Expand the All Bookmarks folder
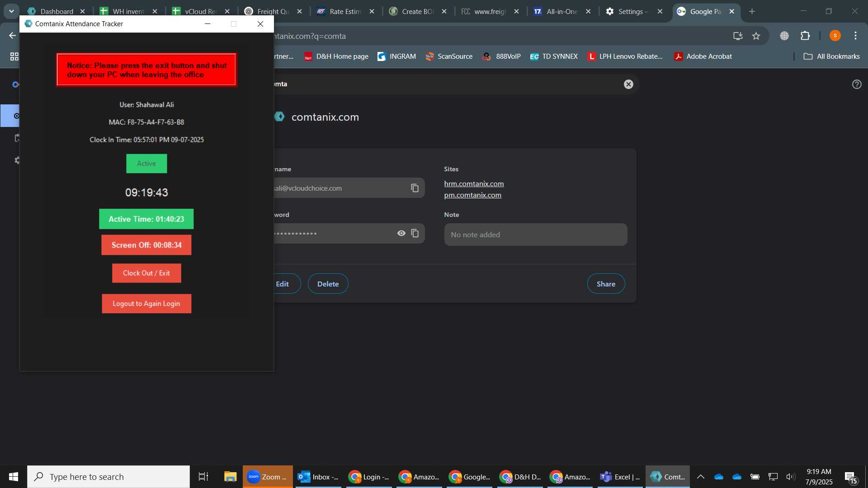The height and width of the screenshot is (488, 868). [x=832, y=56]
